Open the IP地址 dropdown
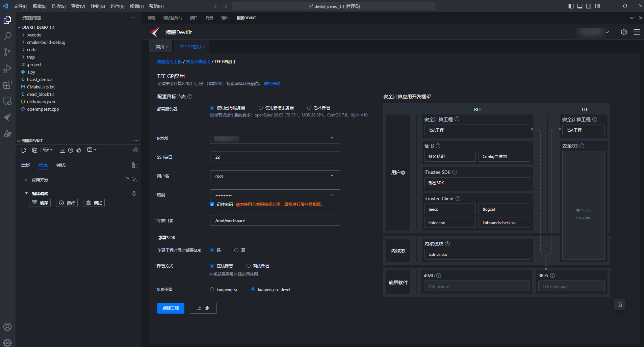This screenshot has width=644, height=347. point(275,138)
